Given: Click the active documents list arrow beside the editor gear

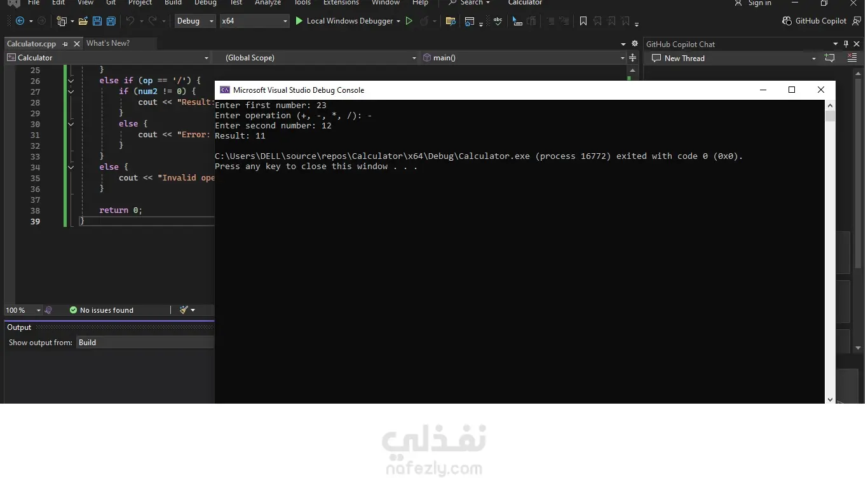Looking at the screenshot, I should pyautogui.click(x=623, y=44).
